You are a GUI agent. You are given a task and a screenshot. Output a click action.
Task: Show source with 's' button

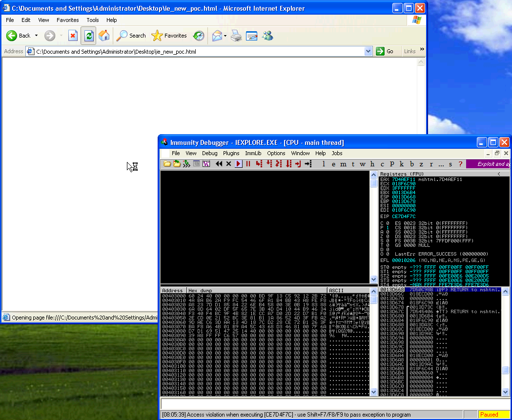click(x=451, y=164)
